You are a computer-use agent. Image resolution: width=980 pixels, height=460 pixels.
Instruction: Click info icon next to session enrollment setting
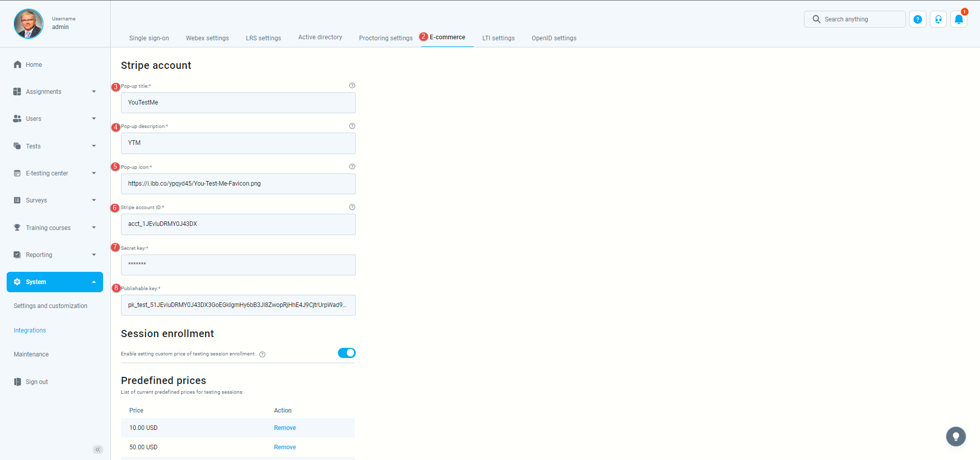pos(262,354)
